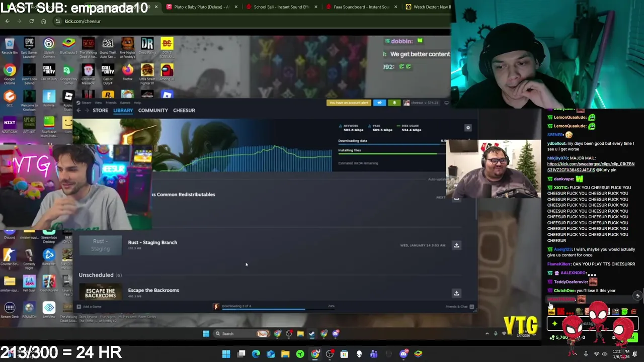
Task: Open Discord from outer taskbar
Action: [x=403, y=354]
